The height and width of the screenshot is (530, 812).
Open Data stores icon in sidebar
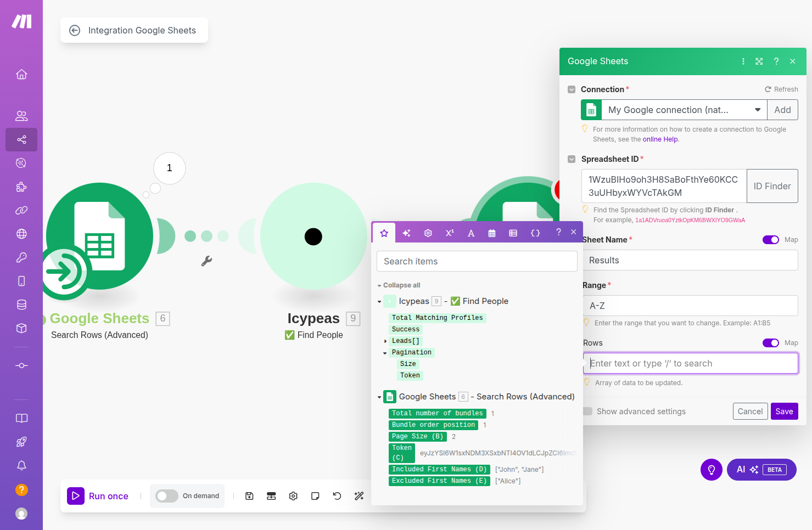pyautogui.click(x=21, y=305)
